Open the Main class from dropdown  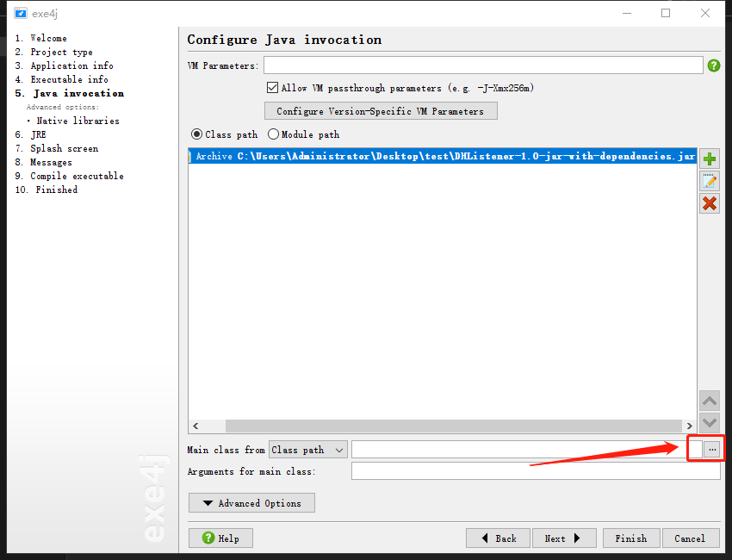coord(307,450)
